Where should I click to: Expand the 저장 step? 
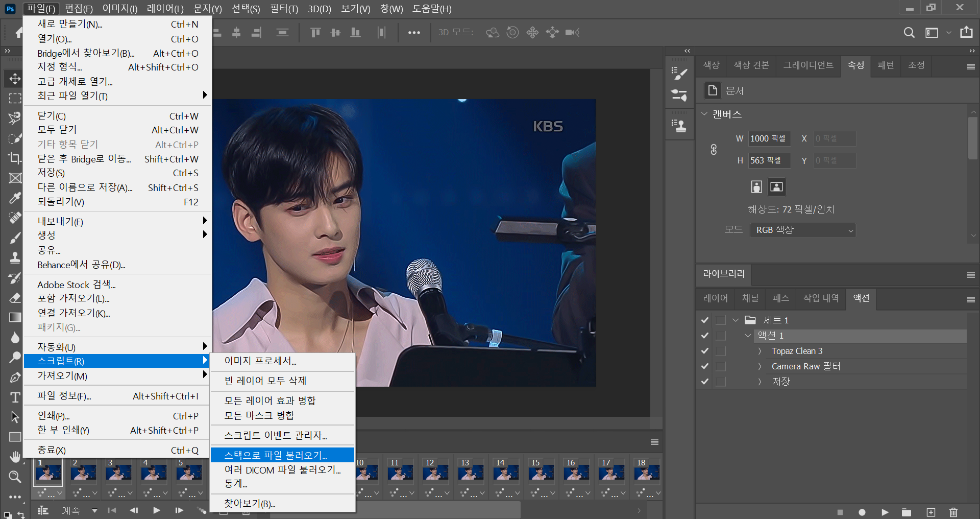click(x=759, y=382)
